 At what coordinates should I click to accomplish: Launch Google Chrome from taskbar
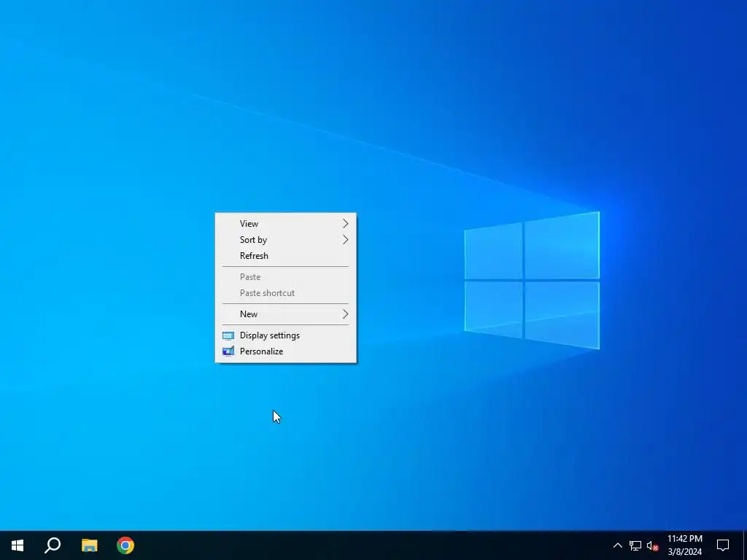tap(125, 545)
